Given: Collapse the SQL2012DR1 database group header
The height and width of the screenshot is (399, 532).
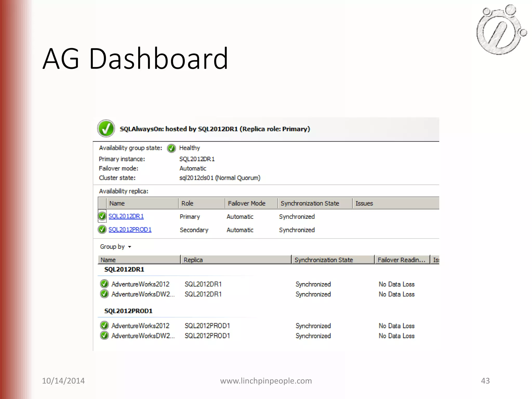Looking at the screenshot, I should 124,269.
